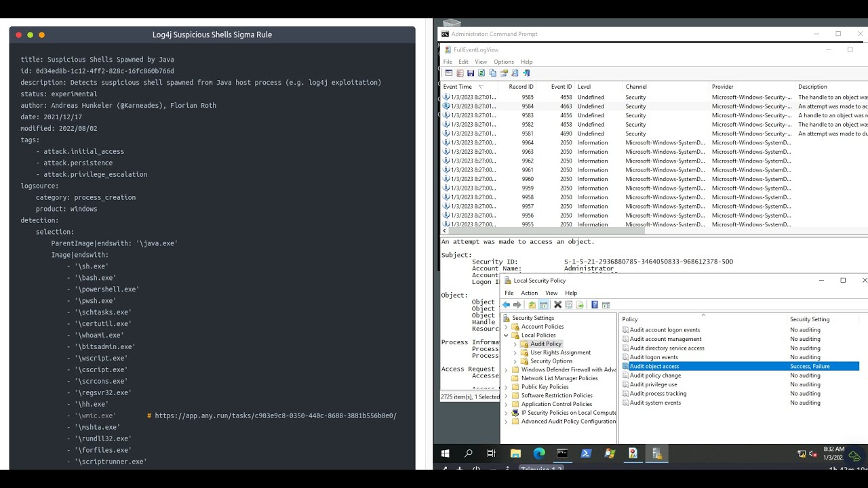Select Audit Policy in tree

pos(546,344)
